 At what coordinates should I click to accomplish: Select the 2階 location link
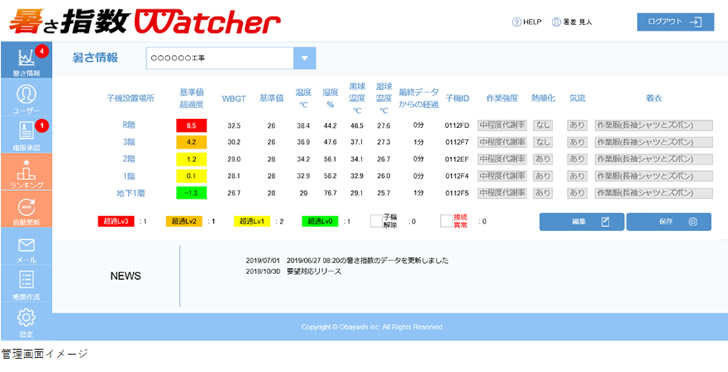(128, 159)
